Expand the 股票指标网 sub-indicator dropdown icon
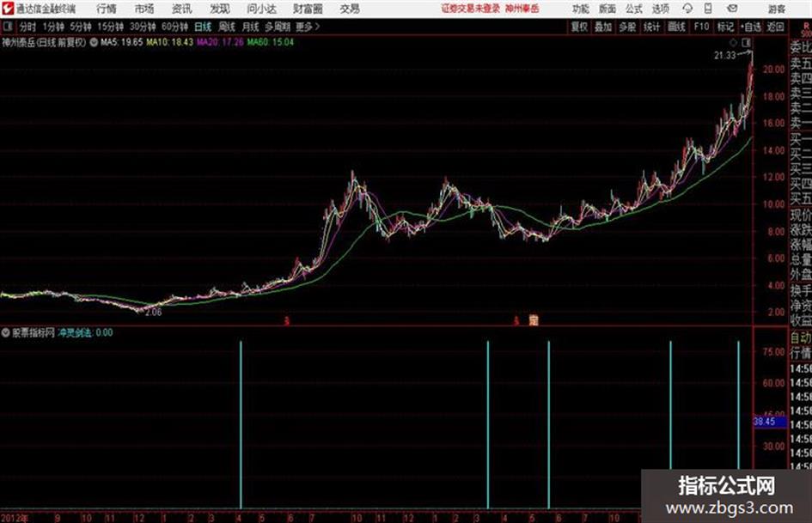Viewport: 812px width, 523px height. (x=5, y=333)
